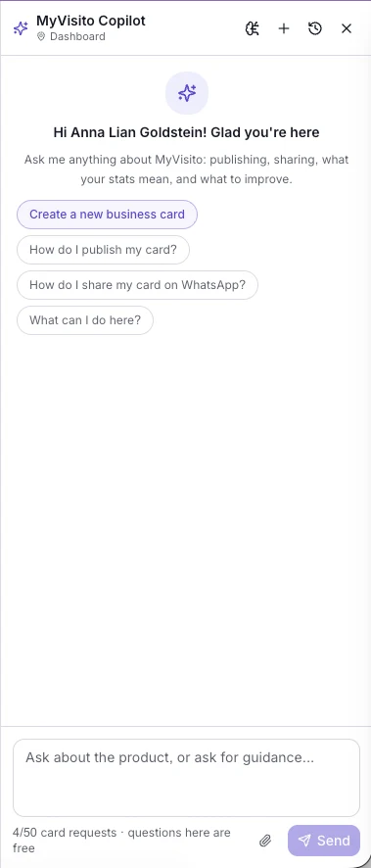Click the location pin icon near Dashboard
Image resolution: width=371 pixels, height=868 pixels.
pos(41,36)
